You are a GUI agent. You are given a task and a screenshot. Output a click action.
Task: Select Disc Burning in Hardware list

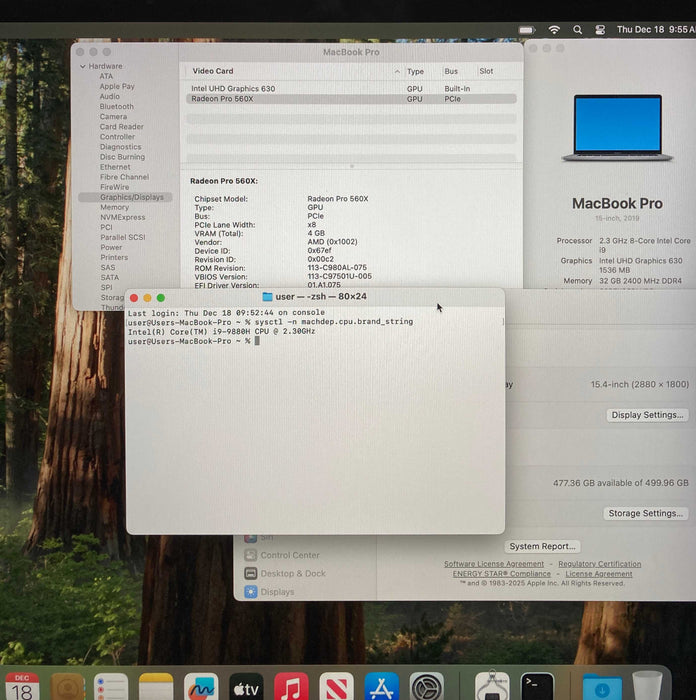point(122,157)
